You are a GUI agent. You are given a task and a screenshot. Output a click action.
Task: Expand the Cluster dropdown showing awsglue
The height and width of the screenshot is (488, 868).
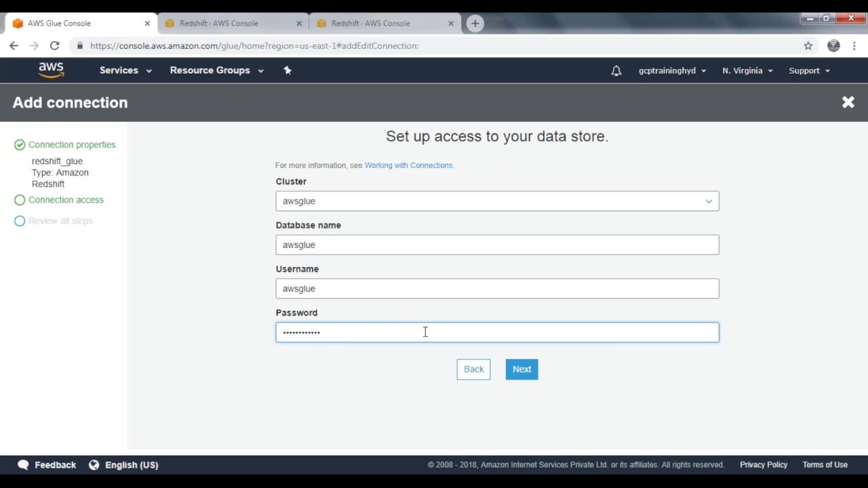click(497, 201)
